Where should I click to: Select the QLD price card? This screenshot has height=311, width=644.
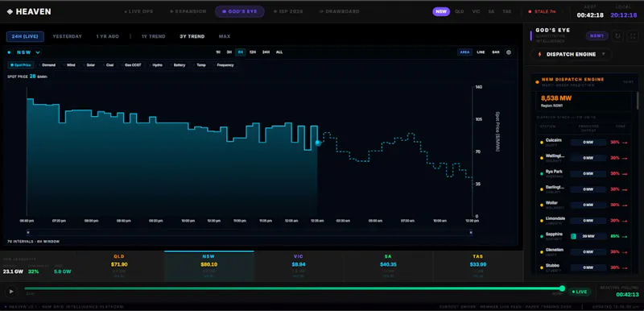click(x=119, y=266)
